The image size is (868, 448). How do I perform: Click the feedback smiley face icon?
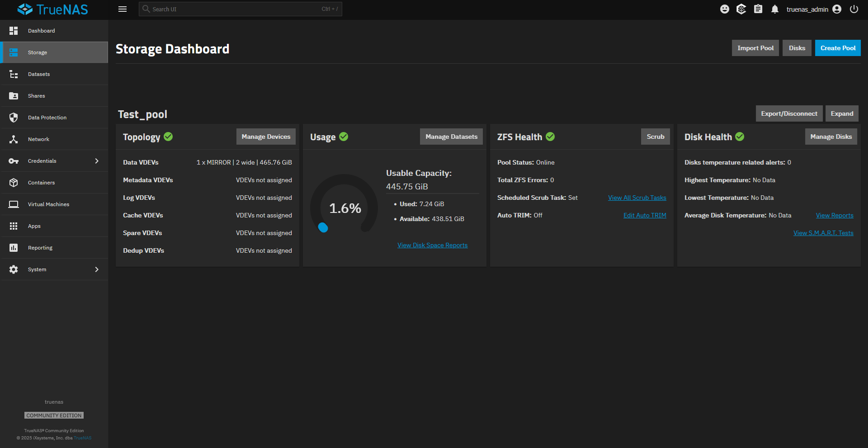(724, 9)
